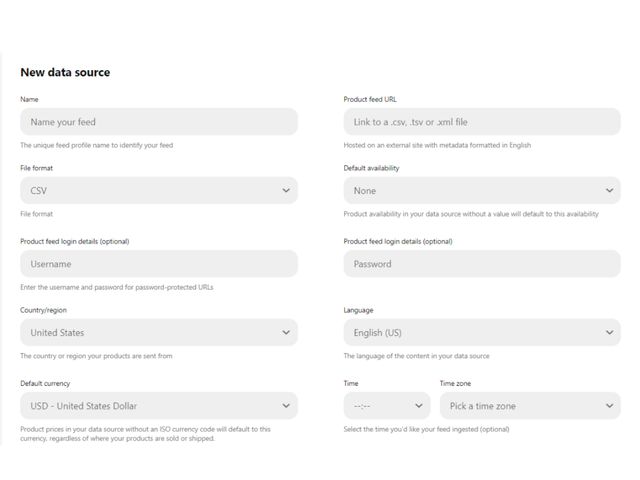Viewport: 640px width, 480px height.
Task: Click the 'Product feed URL' label text
Action: pos(370,100)
